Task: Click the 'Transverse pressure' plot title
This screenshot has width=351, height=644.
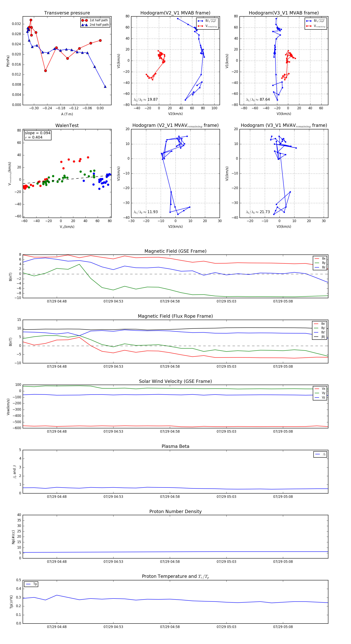Action: (x=67, y=13)
